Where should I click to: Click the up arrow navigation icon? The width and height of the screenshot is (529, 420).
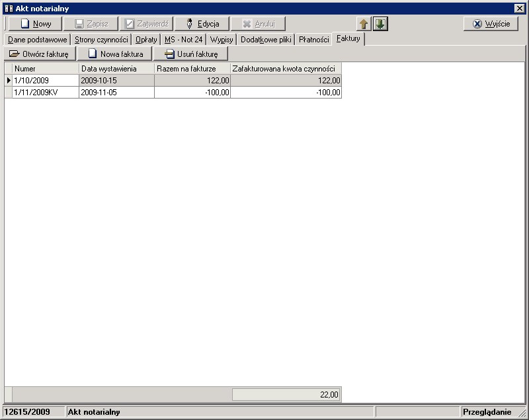[364, 24]
